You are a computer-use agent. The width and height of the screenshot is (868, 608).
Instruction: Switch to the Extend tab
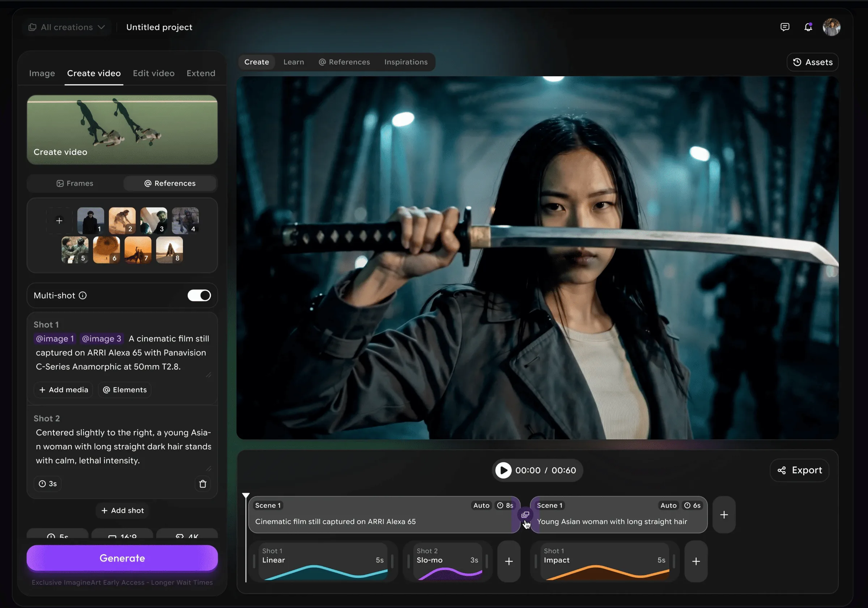[201, 73]
